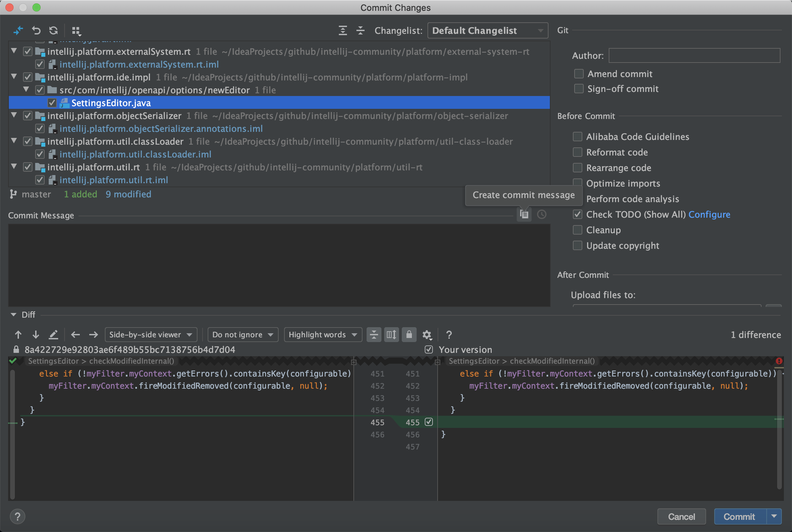Click the Configure link
The width and height of the screenshot is (792, 532).
click(x=709, y=214)
